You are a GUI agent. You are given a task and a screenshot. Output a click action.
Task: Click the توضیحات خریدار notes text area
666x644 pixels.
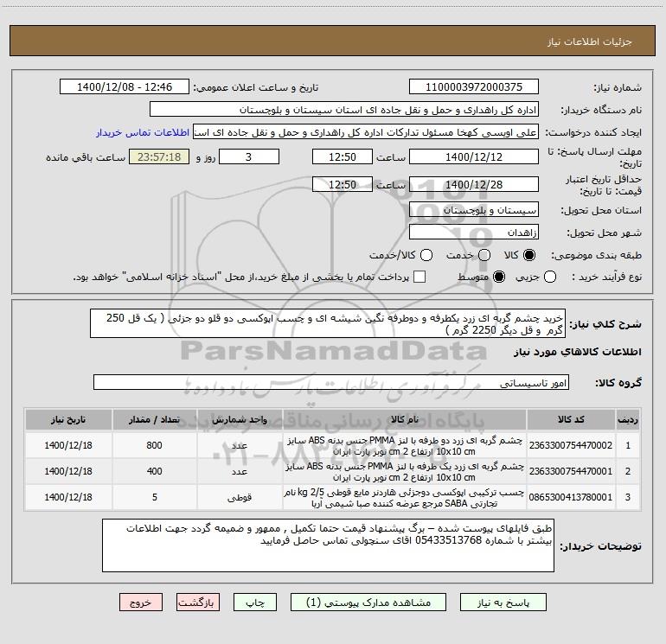[x=328, y=545]
